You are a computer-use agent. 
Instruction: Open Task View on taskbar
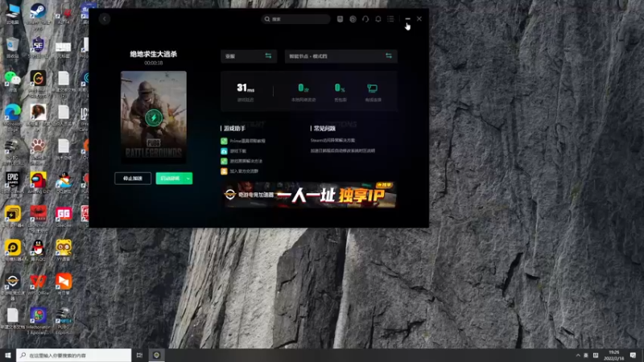click(139, 355)
